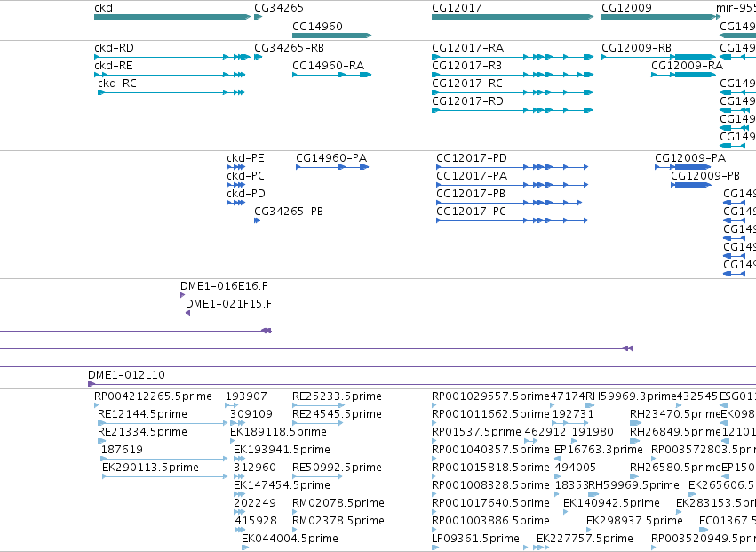Viewport: 756px width, 552px height.
Task: Select EST EK189118.5prime
Action: [x=233, y=441]
